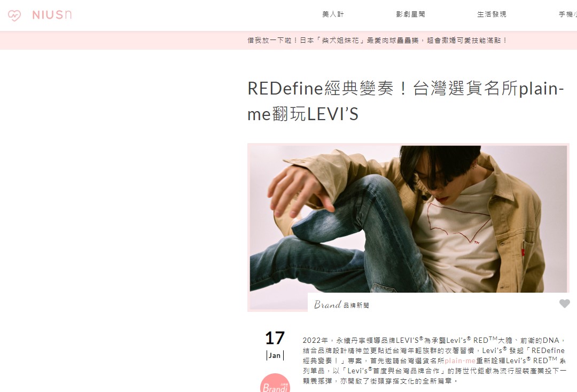Screen dimensions: 577x392
Task: Click the second title line me翻玩LEVI'S
Action: coord(302,114)
